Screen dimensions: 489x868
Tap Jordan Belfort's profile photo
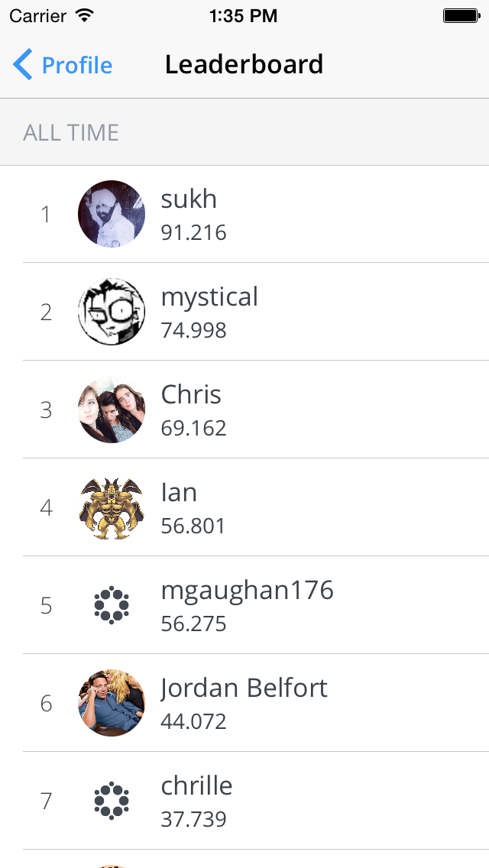112,702
